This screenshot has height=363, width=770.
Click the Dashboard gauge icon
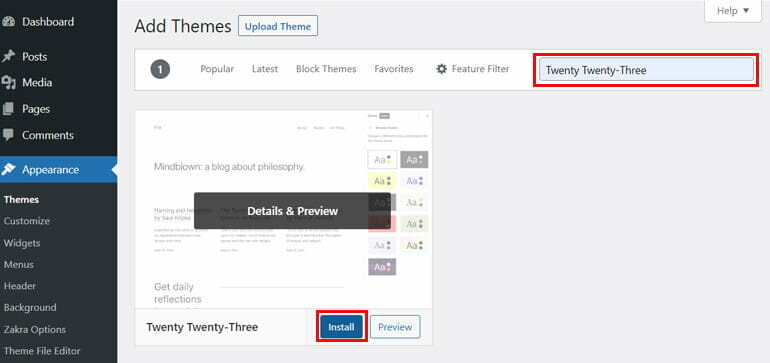[8, 22]
